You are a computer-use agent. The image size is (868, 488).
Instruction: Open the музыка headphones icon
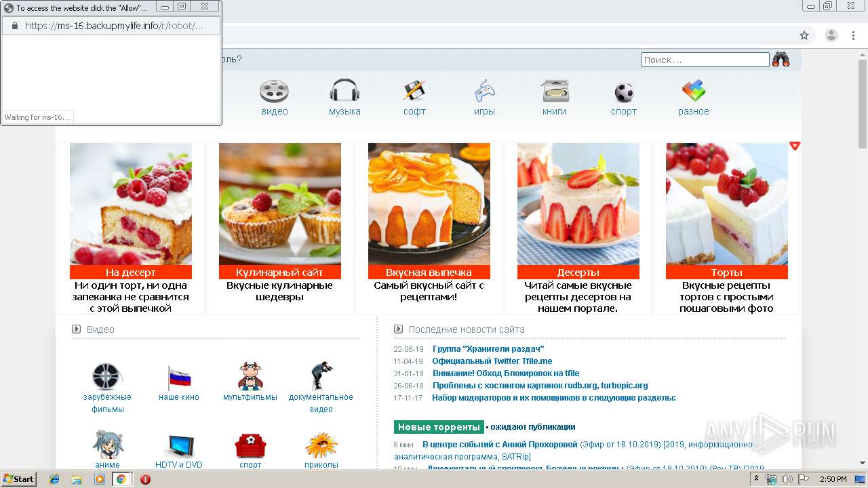tap(344, 91)
